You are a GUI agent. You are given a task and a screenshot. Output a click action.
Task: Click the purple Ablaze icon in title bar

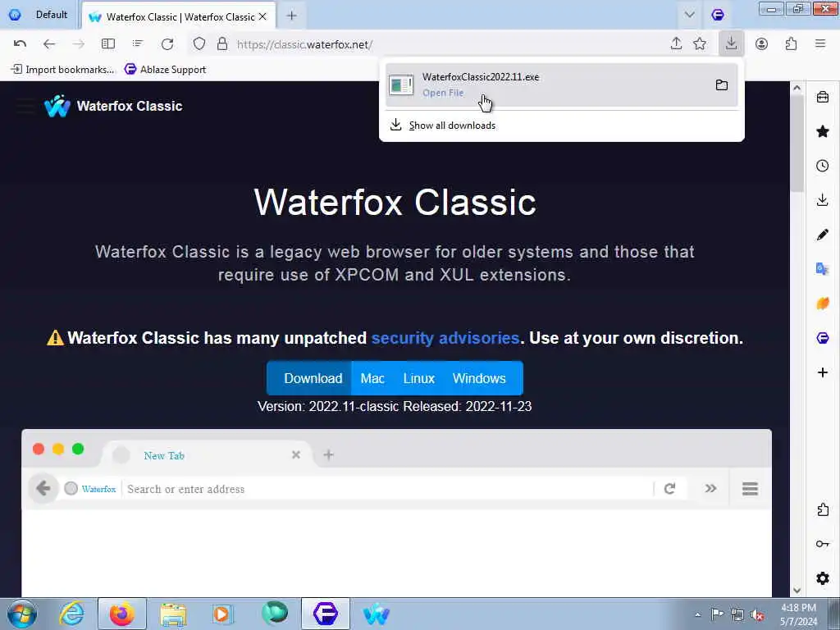(x=717, y=15)
